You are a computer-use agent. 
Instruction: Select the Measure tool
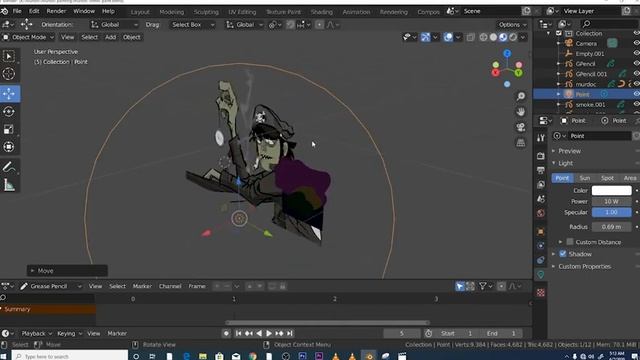click(x=9, y=185)
